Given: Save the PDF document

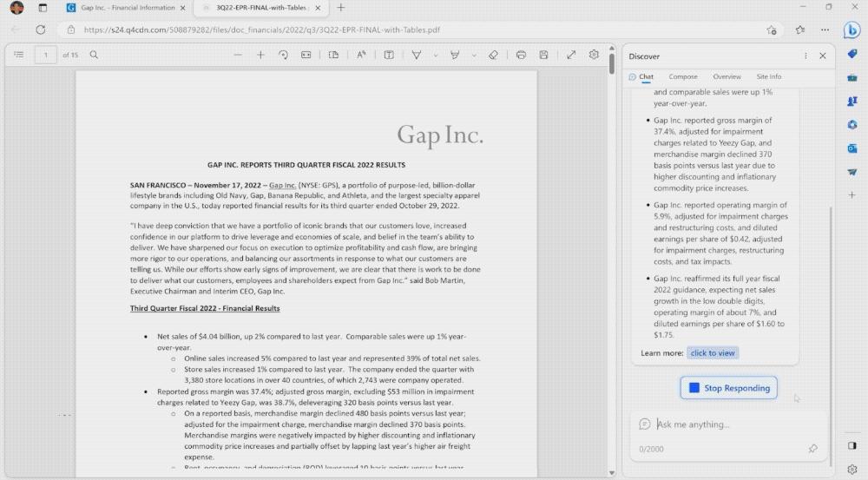Looking at the screenshot, I should pyautogui.click(x=543, y=55).
